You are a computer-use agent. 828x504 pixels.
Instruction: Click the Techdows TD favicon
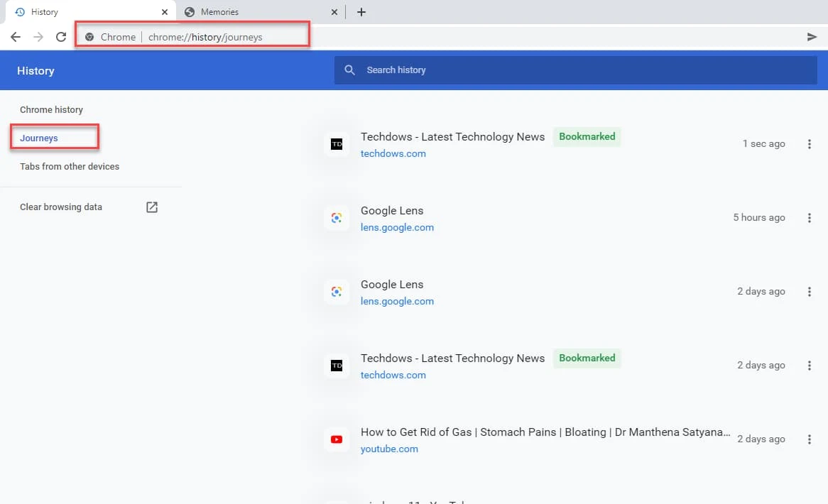coord(336,144)
